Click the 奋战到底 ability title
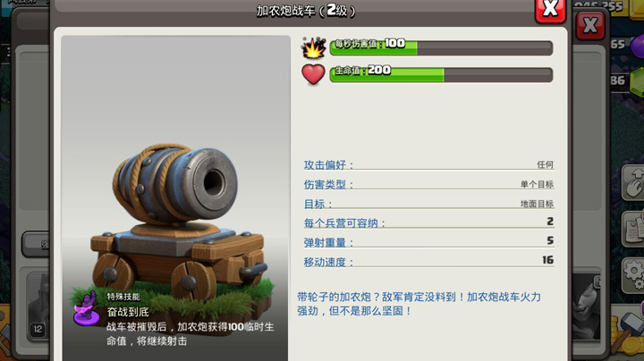Image resolution: width=644 pixels, height=361 pixels. pyautogui.click(x=128, y=312)
